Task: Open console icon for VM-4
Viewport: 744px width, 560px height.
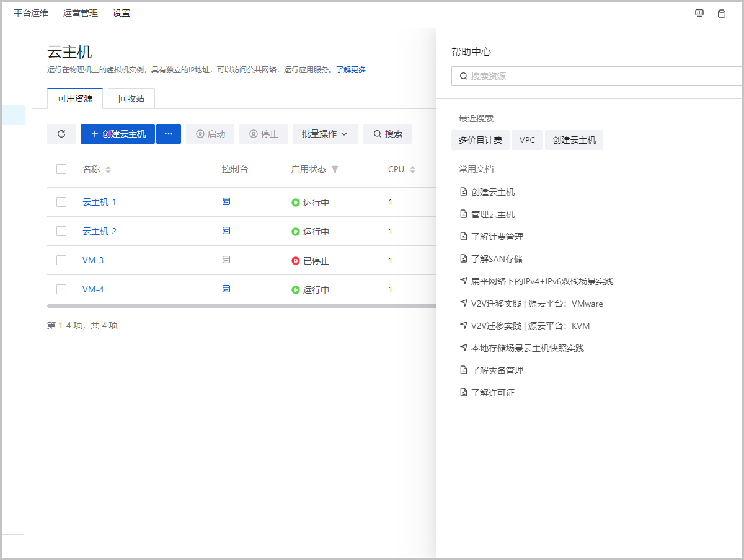Action: click(x=226, y=289)
